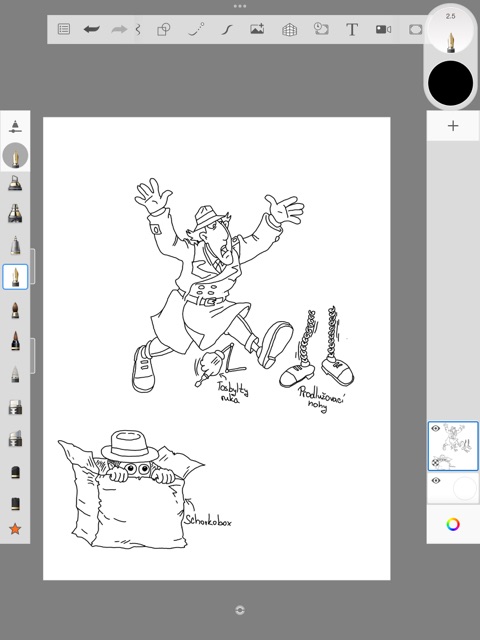This screenshot has height=640, width=480.
Task: Select the first black eraser brush
Action: point(15,472)
